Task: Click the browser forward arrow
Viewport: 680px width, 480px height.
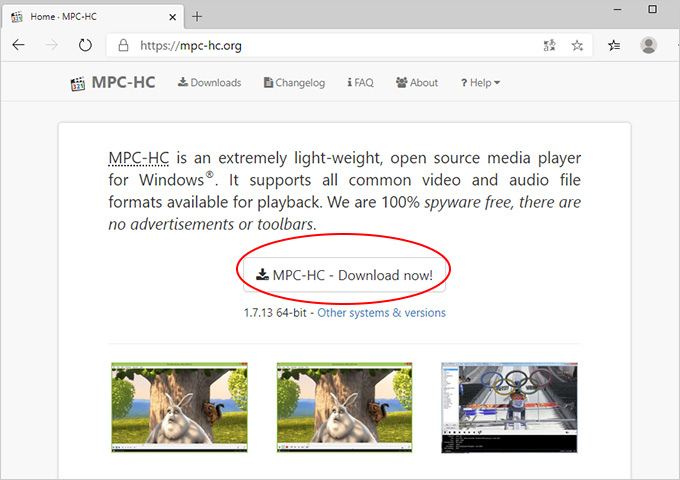Action: (x=52, y=45)
